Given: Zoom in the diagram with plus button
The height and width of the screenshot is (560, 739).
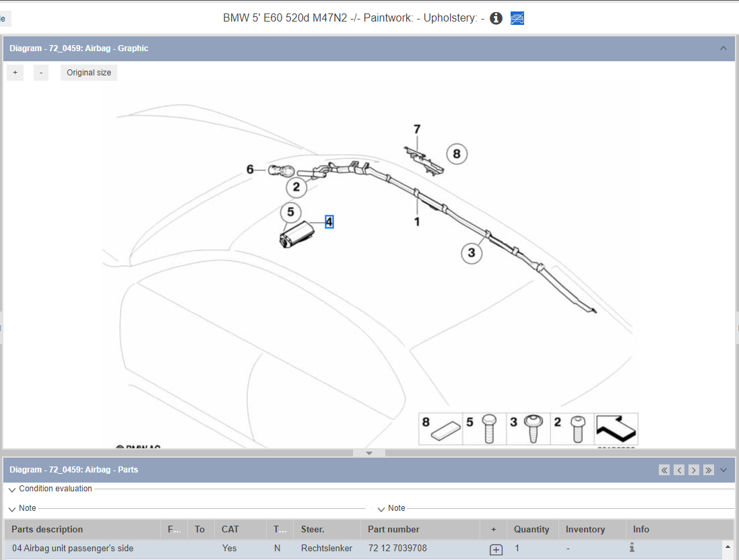Looking at the screenshot, I should [15, 73].
